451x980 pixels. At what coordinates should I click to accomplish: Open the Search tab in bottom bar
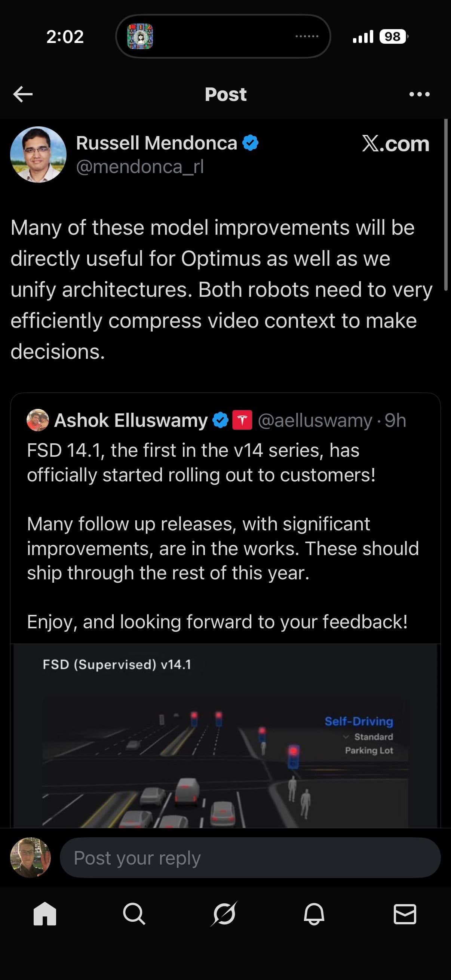click(134, 914)
